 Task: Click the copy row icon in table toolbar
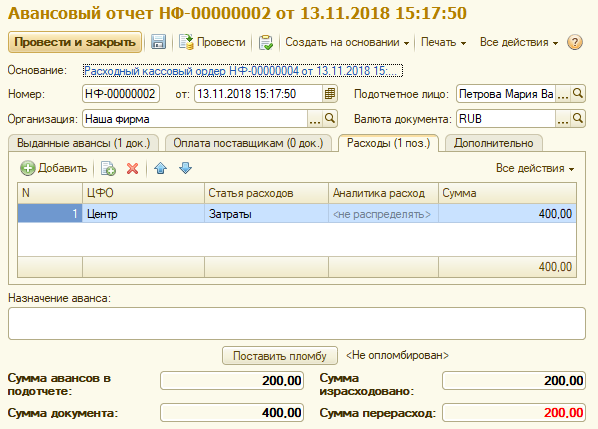108,168
